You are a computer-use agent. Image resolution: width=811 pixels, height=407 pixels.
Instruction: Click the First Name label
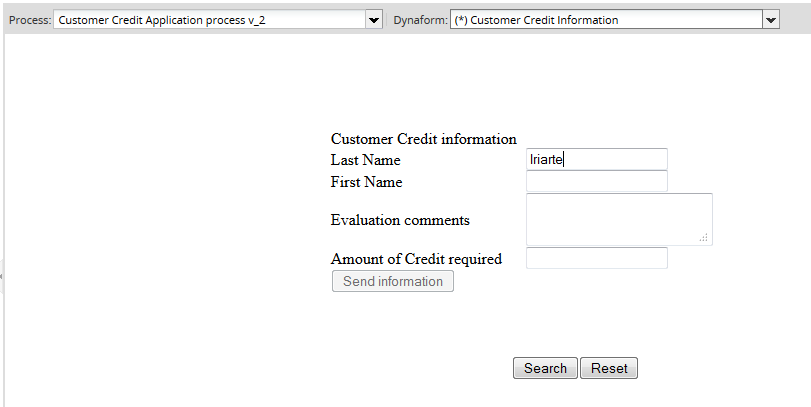(x=366, y=182)
